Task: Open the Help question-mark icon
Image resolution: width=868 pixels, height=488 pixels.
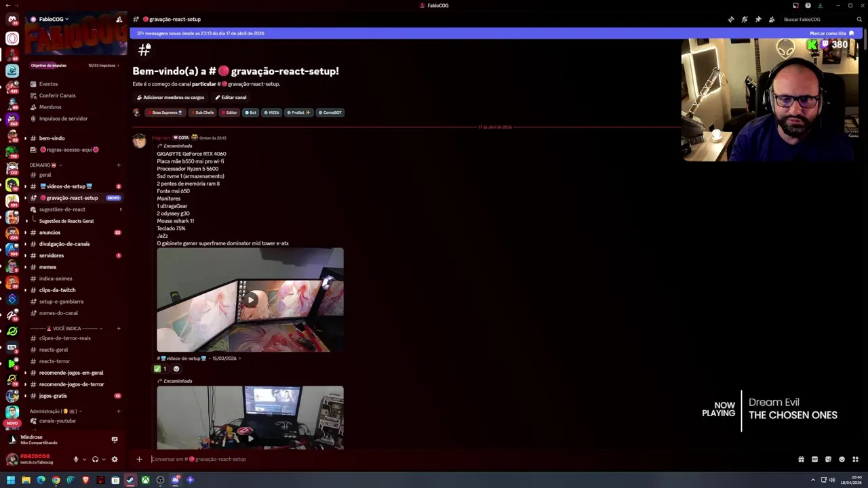Action: 808,5
